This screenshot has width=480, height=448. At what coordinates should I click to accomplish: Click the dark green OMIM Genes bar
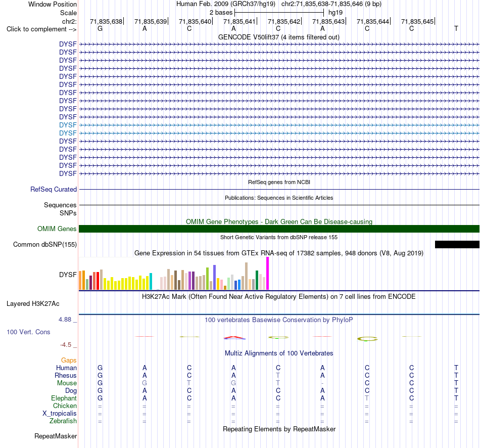[279, 229]
